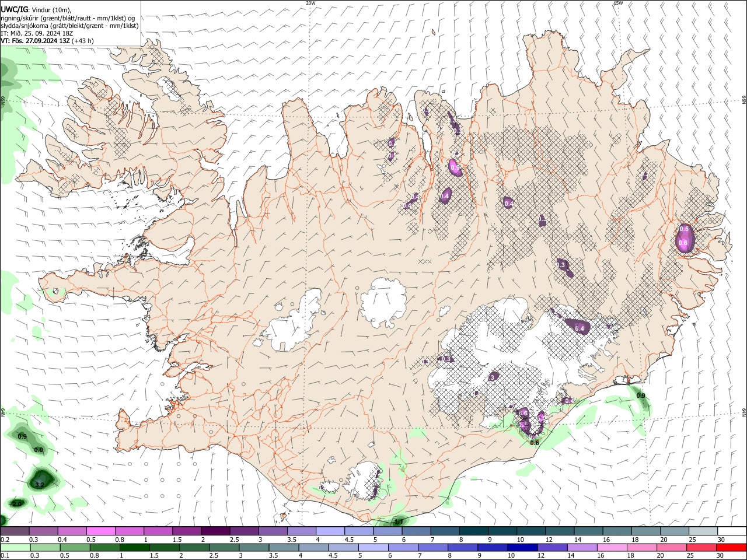
Task: Click the UWC/IG title text
Action: point(15,9)
